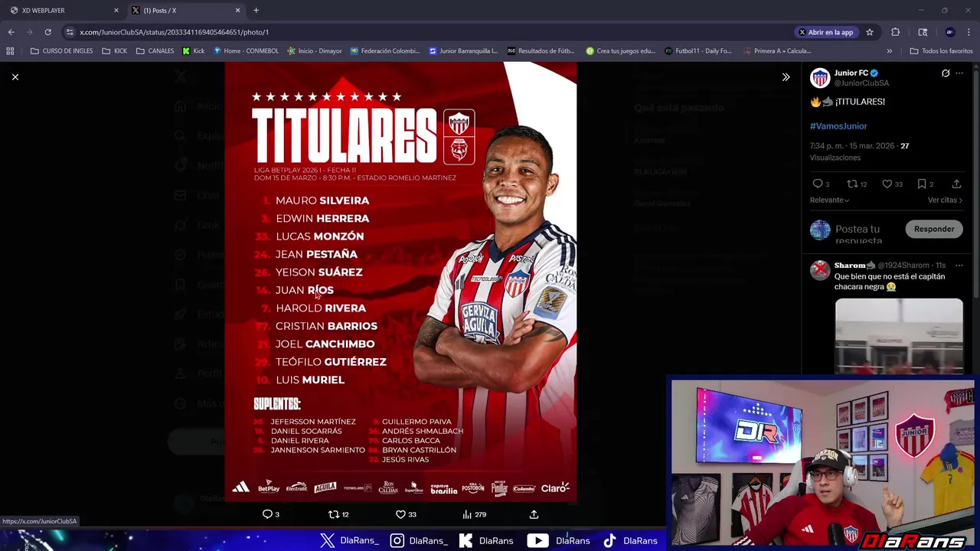
Task: Open the Kick bookmark with green K icon
Action: [194, 51]
